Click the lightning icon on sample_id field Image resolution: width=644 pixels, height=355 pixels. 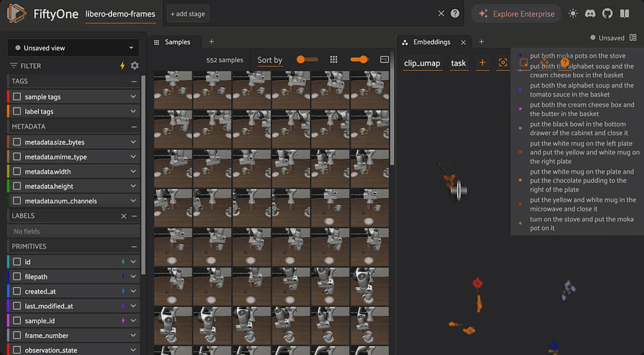(x=123, y=321)
